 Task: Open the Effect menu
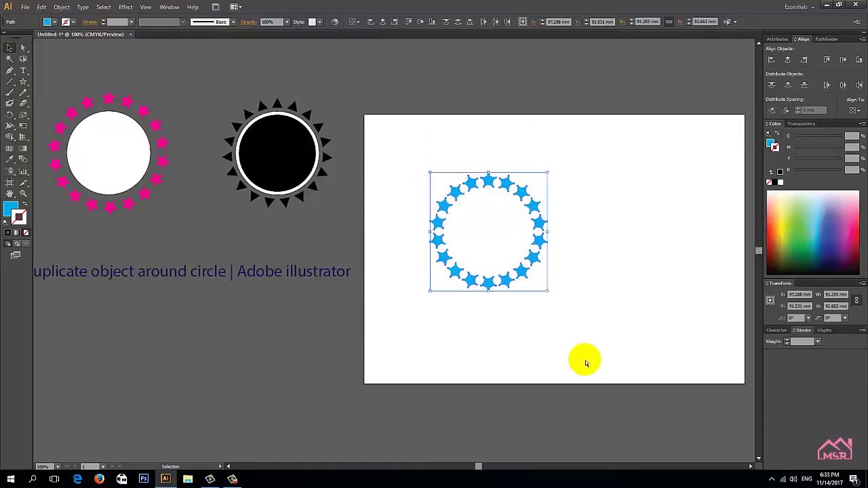tap(125, 7)
